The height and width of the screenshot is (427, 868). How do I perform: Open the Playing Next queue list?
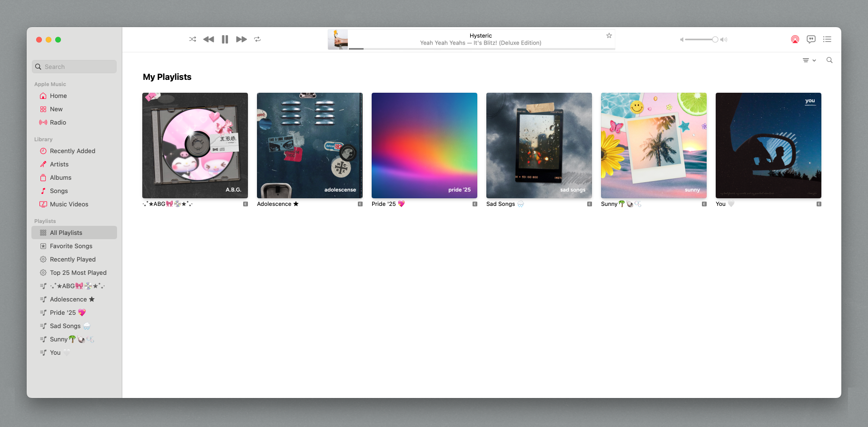coord(827,39)
